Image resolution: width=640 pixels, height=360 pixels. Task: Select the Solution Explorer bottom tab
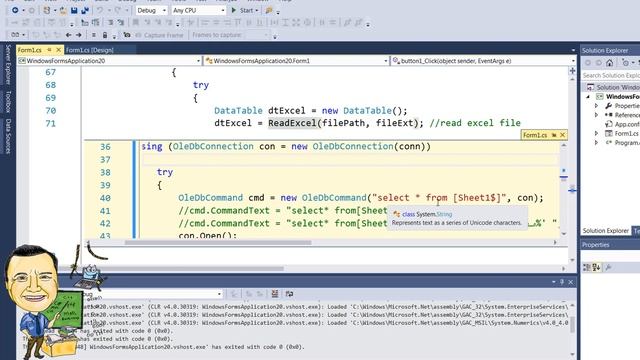[x=606, y=231]
